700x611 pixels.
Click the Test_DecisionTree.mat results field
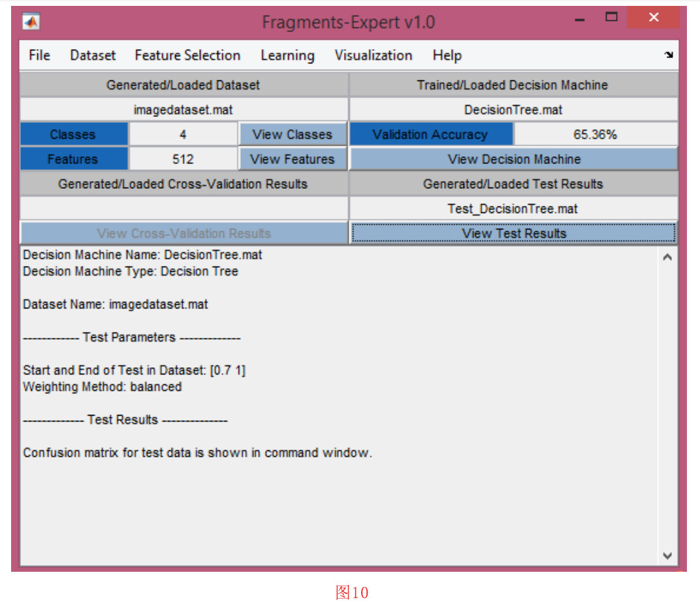pos(514,209)
